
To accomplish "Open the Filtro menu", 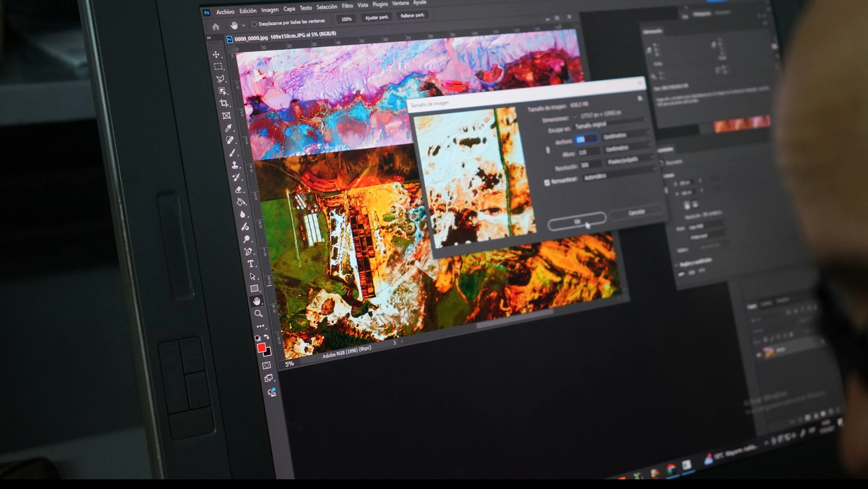I will pos(347,6).
